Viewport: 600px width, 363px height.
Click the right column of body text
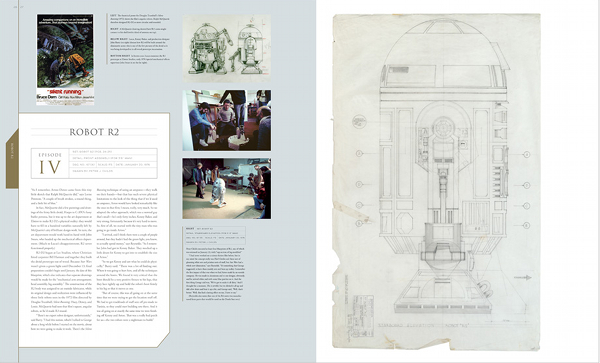click(x=127, y=254)
